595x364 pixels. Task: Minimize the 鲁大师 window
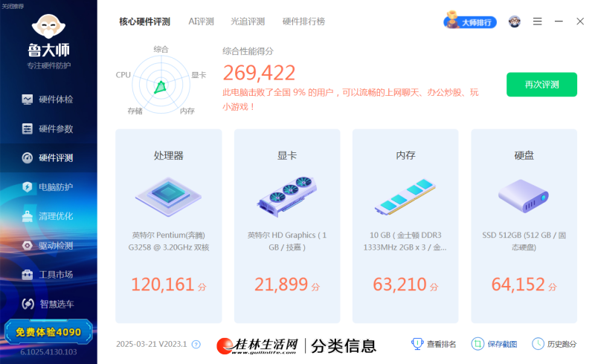click(x=559, y=22)
